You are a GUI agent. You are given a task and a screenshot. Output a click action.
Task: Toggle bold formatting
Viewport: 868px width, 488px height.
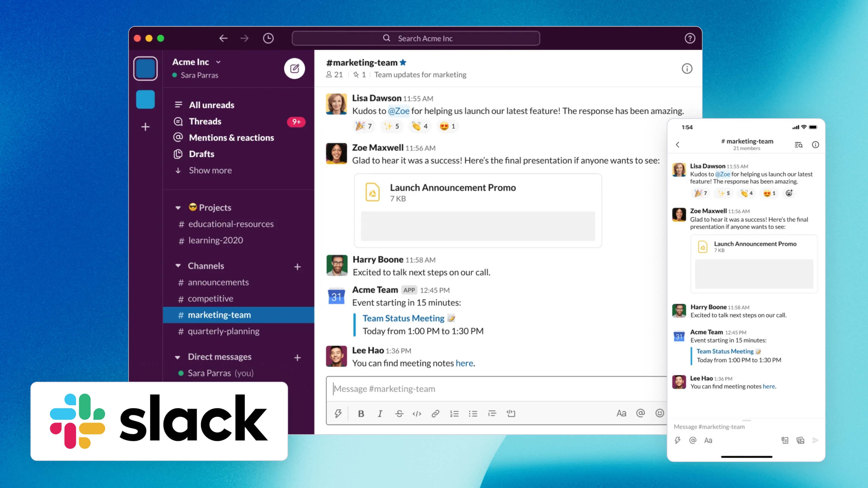pos(361,413)
